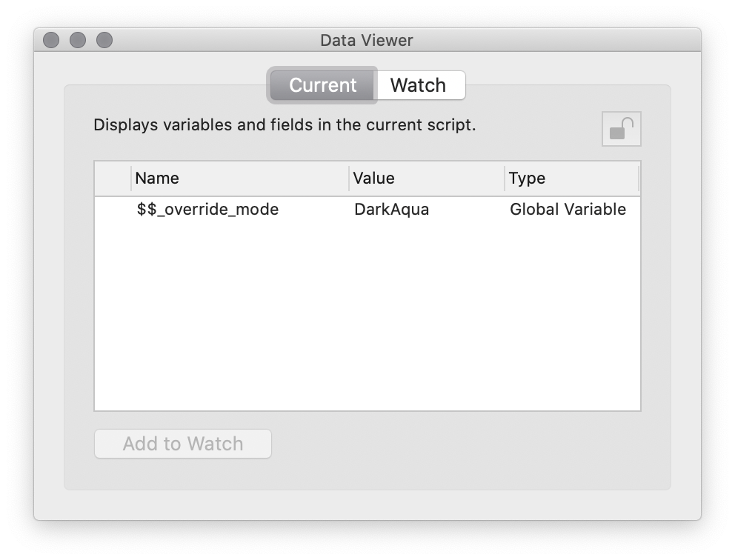Click the Data Viewer title bar
The width and height of the screenshot is (735, 560).
[x=367, y=41]
